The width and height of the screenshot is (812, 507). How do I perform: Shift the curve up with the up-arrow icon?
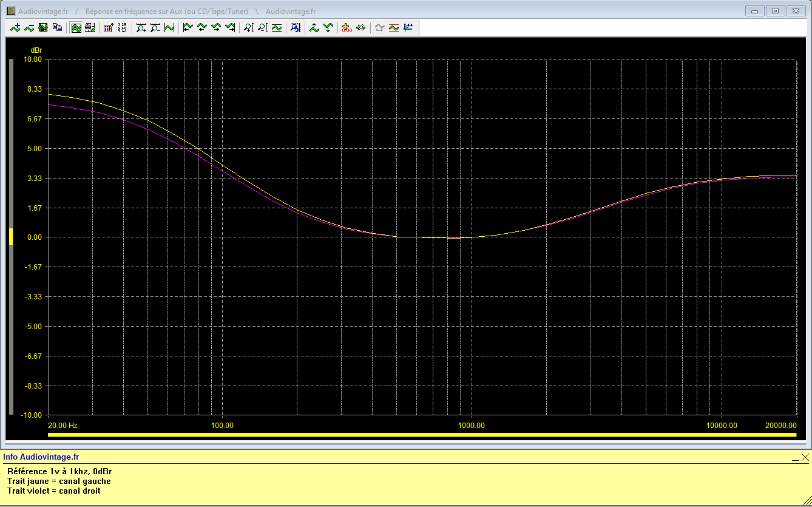point(314,27)
